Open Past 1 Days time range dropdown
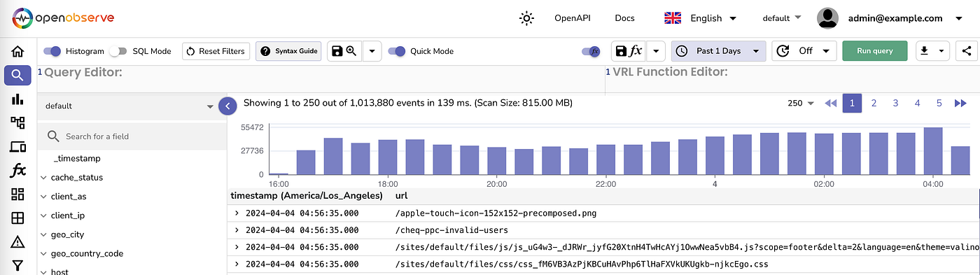The width and height of the screenshot is (980, 275). (718, 51)
